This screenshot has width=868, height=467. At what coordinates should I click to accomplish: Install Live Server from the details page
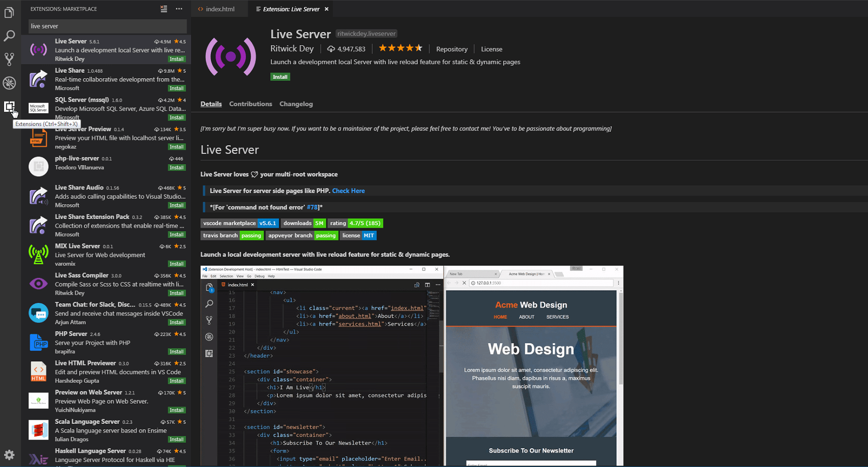pyautogui.click(x=280, y=77)
